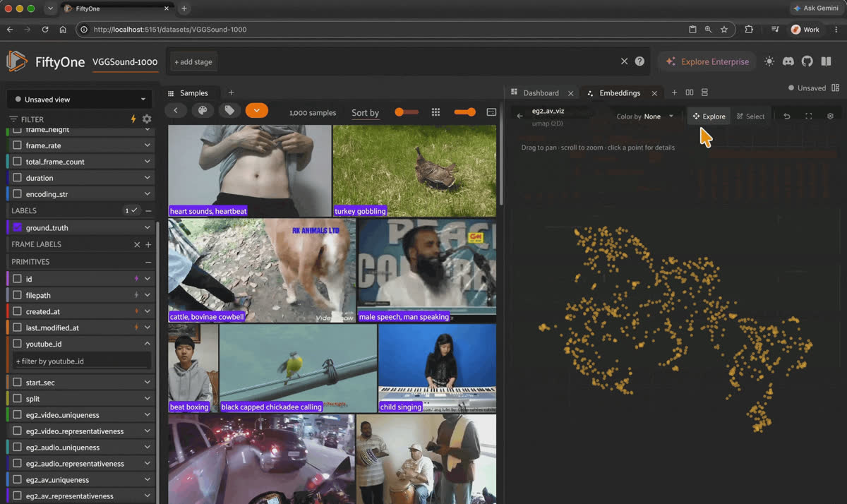Go back using arrow beside eg2_av_viz
Screen dimensions: 847x504
[x=520, y=116]
